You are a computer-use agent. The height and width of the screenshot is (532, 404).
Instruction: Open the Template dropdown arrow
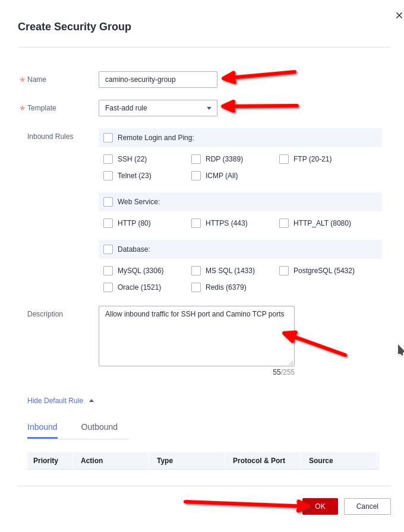[x=209, y=108]
